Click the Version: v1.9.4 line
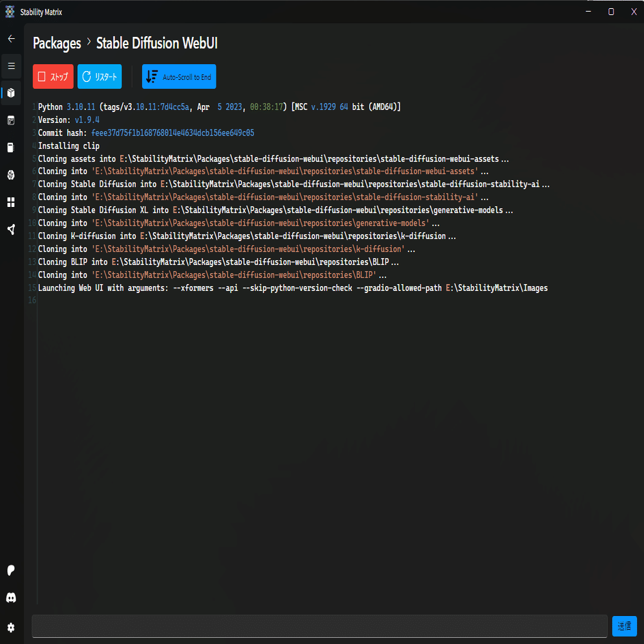 pos(68,120)
